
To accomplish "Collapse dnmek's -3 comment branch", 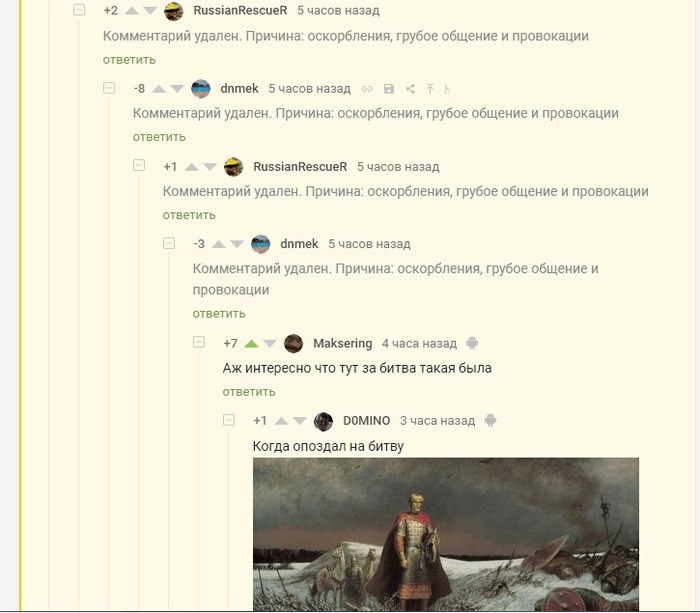I will click(x=169, y=243).
